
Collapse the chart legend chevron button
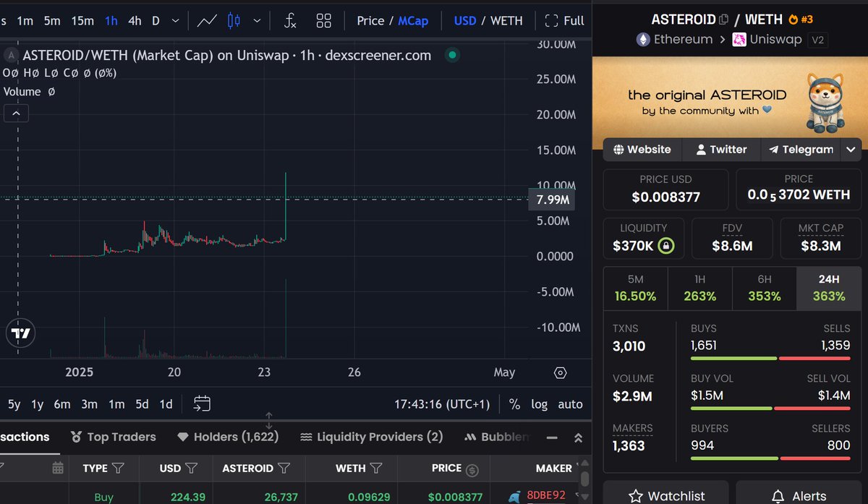click(16, 113)
